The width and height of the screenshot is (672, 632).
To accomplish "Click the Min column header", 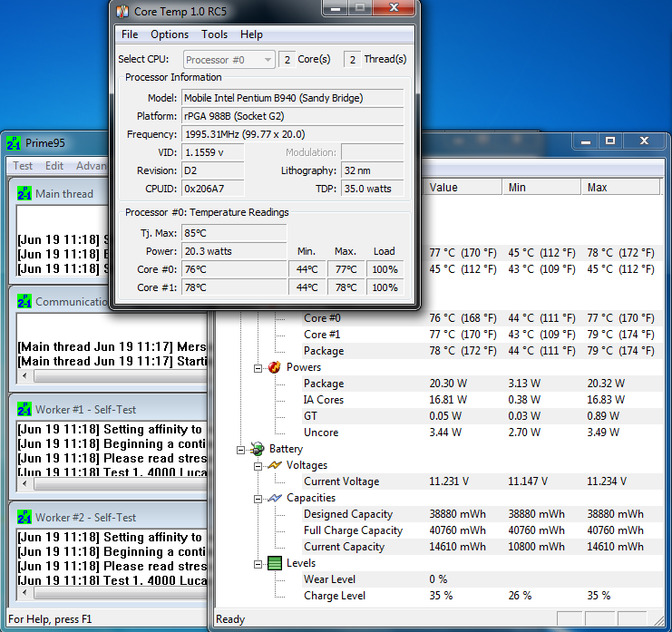I will coord(541,188).
